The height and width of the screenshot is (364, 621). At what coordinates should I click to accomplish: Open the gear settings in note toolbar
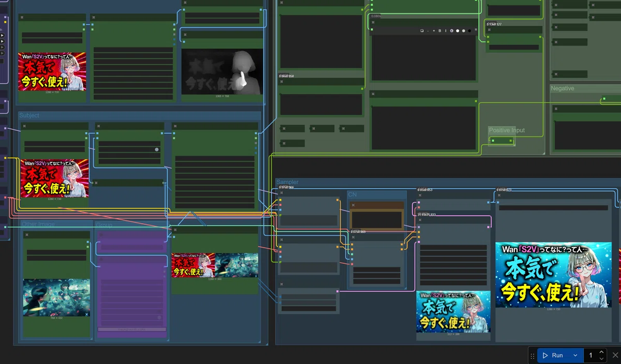pyautogui.click(x=452, y=31)
